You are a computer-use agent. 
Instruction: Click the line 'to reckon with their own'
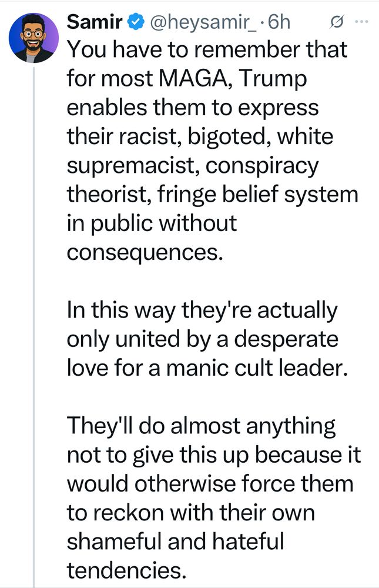(x=191, y=513)
